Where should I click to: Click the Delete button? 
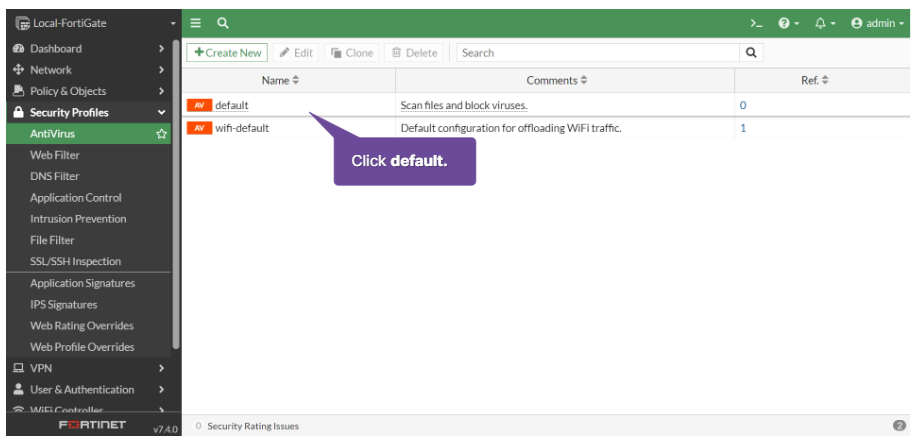click(414, 53)
